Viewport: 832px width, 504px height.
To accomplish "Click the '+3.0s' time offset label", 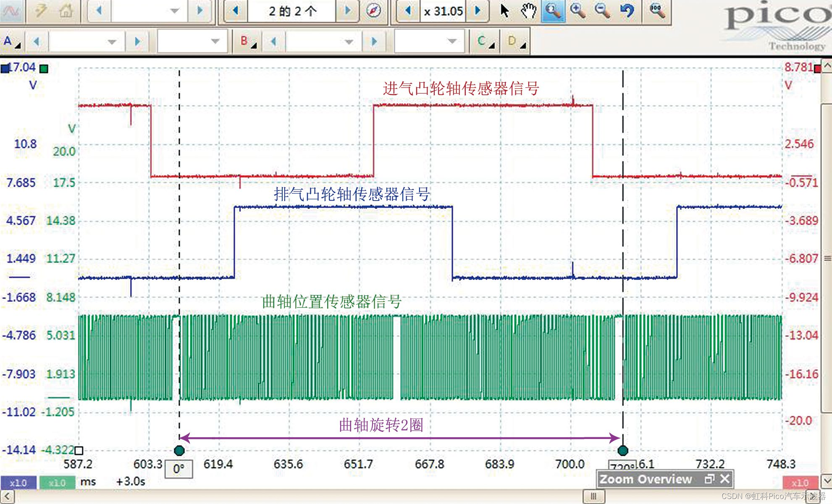I will pos(131,481).
